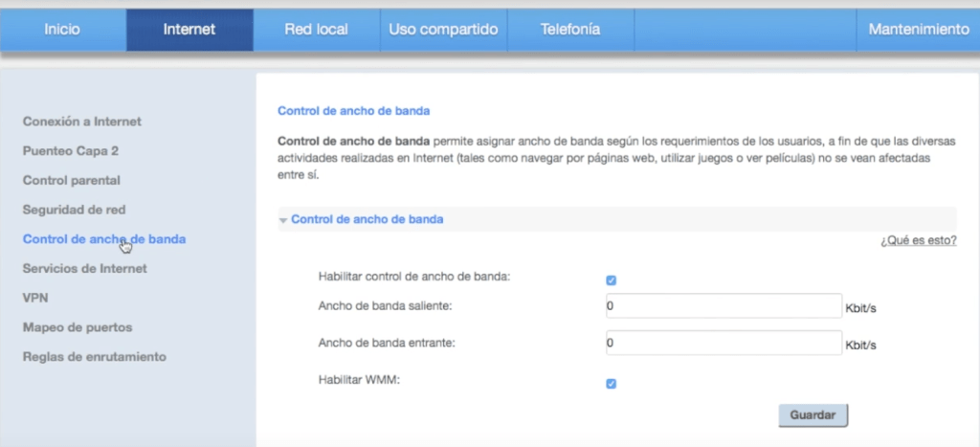Open the Inicio tab
Viewport: 980px width, 447px height.
62,30
